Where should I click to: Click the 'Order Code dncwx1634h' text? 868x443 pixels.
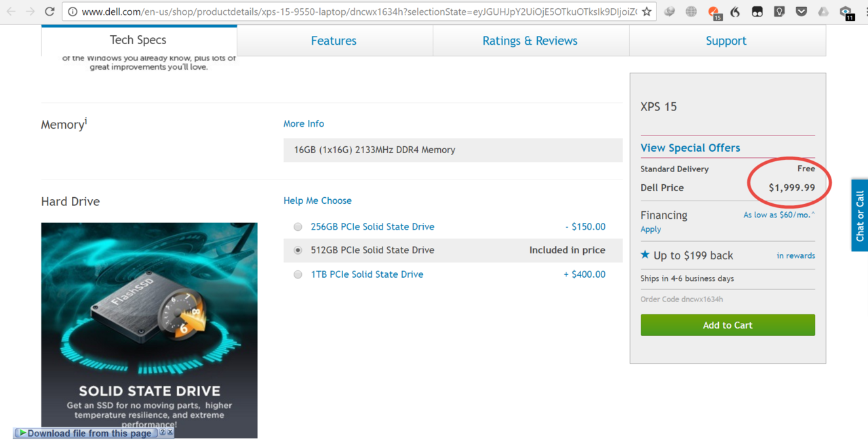pyautogui.click(x=682, y=299)
